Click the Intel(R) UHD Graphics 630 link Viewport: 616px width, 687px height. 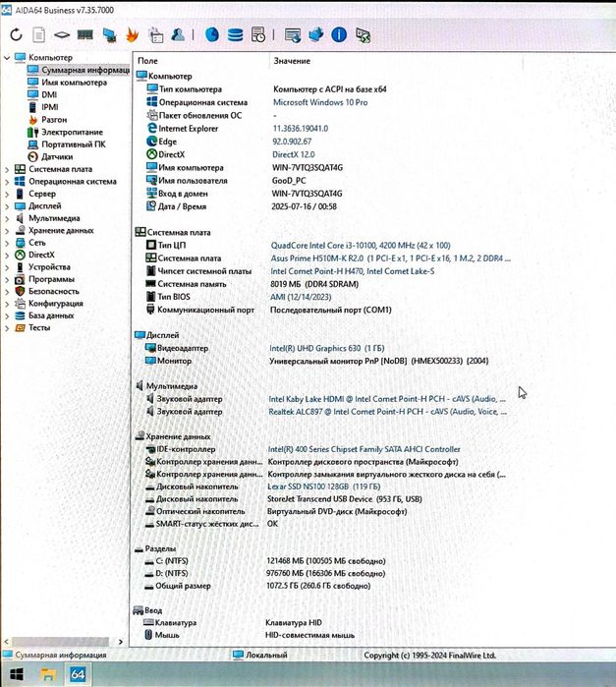(327, 348)
